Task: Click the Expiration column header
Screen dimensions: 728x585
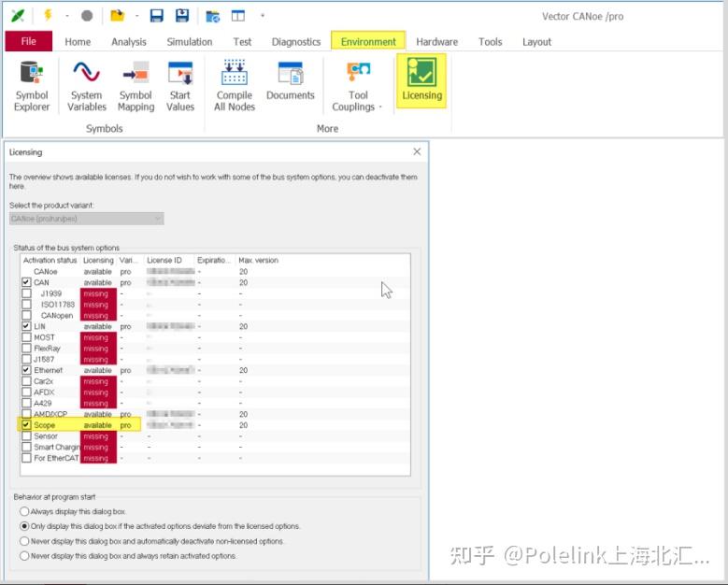Action: click(214, 260)
